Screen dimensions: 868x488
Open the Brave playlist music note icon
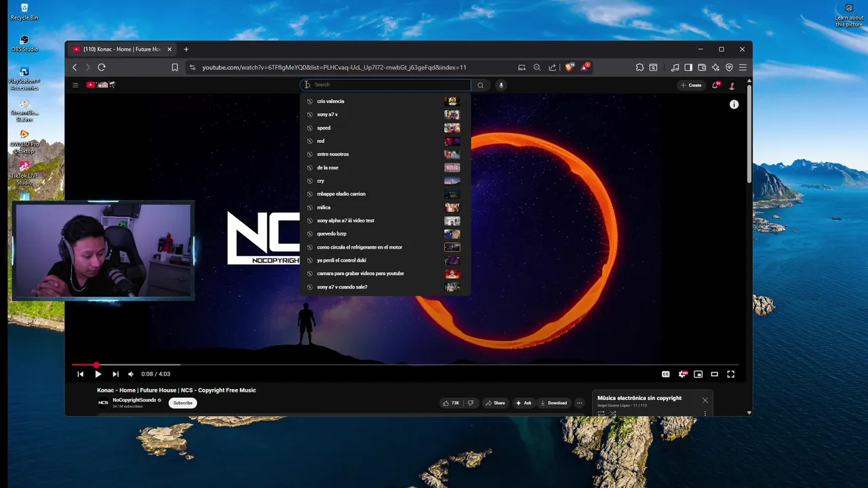[675, 67]
